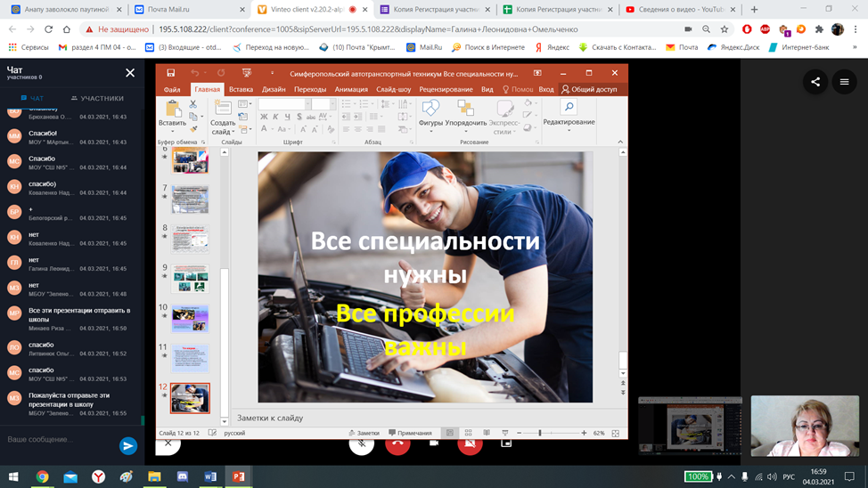Toggle Заметки notes pane in status bar
This screenshot has width=868, height=488.
[364, 433]
